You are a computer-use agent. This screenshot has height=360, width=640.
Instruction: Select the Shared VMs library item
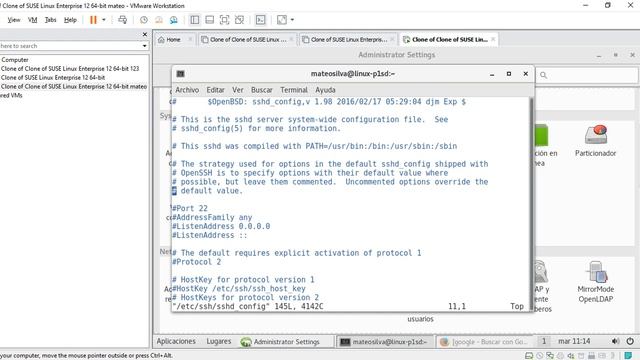click(11, 96)
